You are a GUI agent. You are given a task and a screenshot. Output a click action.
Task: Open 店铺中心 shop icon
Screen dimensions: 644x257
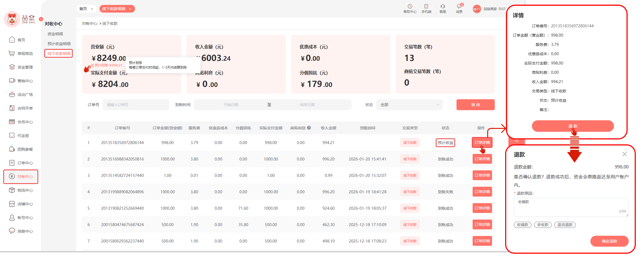12,204
